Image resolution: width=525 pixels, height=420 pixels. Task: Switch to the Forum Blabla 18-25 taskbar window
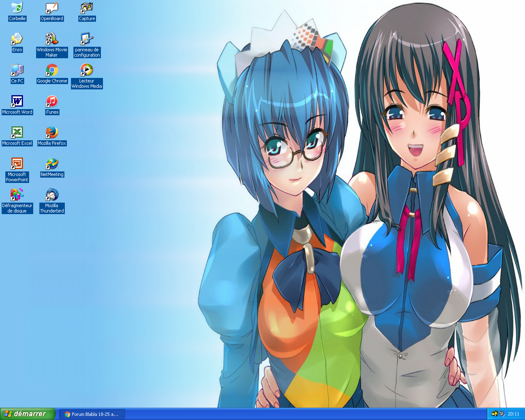pyautogui.click(x=92, y=414)
